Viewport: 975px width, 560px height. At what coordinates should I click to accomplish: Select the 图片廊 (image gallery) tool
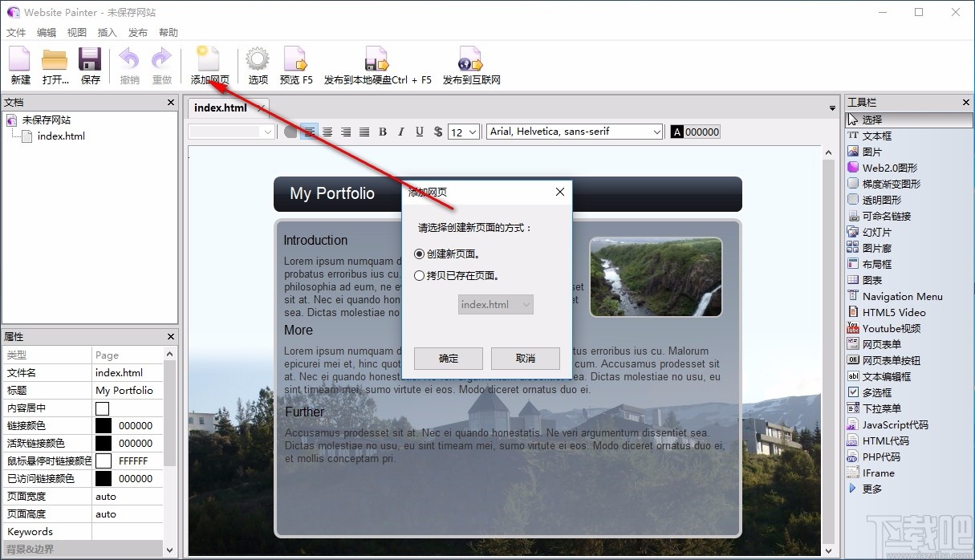tap(875, 248)
